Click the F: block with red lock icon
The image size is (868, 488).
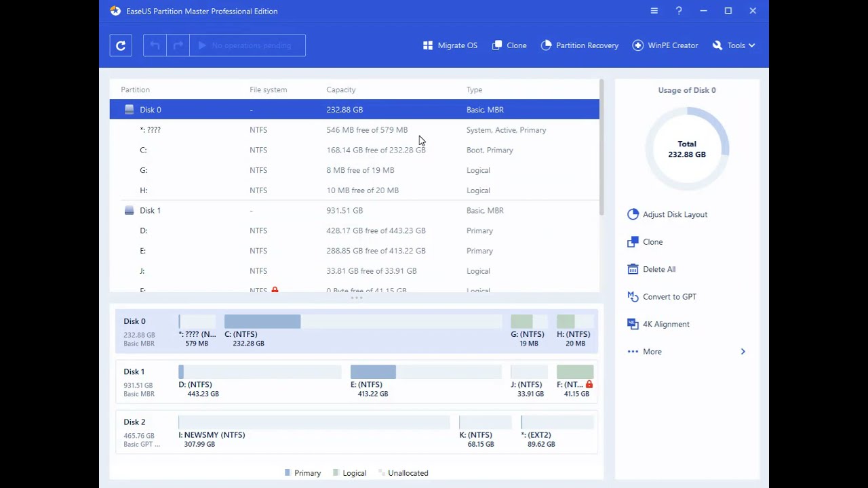[x=575, y=381]
